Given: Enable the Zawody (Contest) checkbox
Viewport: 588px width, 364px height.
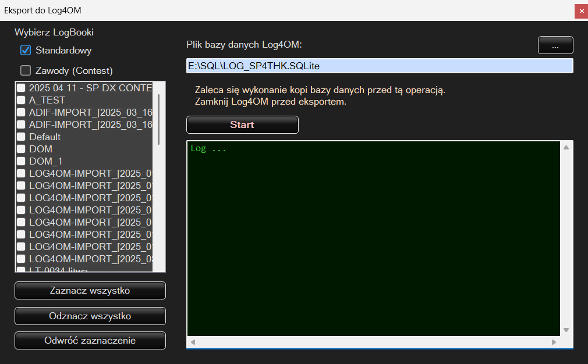Looking at the screenshot, I should 26,70.
